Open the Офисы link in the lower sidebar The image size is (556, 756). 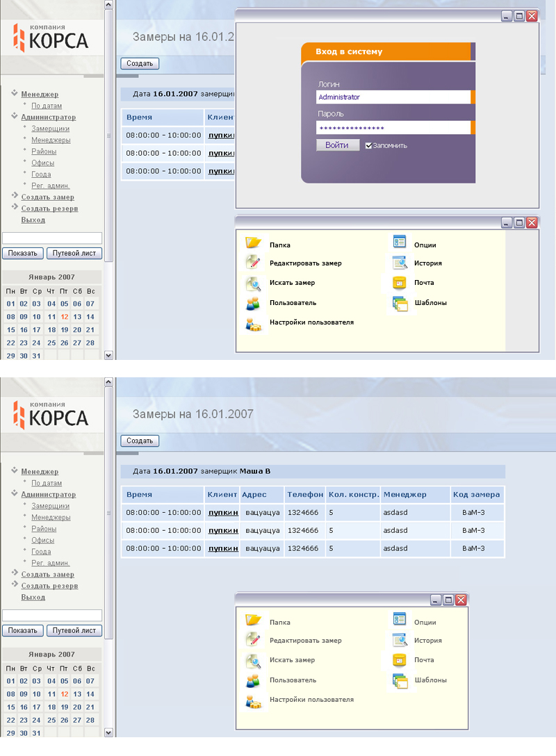(x=43, y=541)
